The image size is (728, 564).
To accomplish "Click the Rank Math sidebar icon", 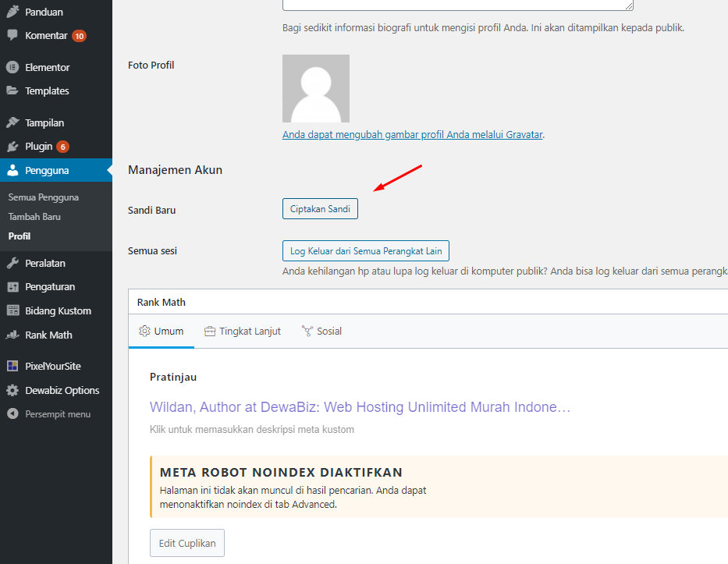I will point(12,335).
